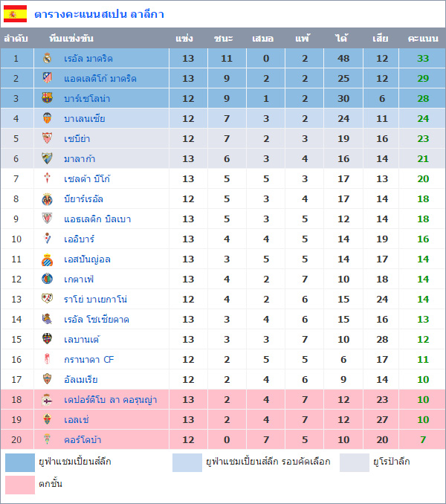The height and width of the screenshot is (504, 446).
Task: Click the Barcelona club crest
Action: (x=48, y=98)
